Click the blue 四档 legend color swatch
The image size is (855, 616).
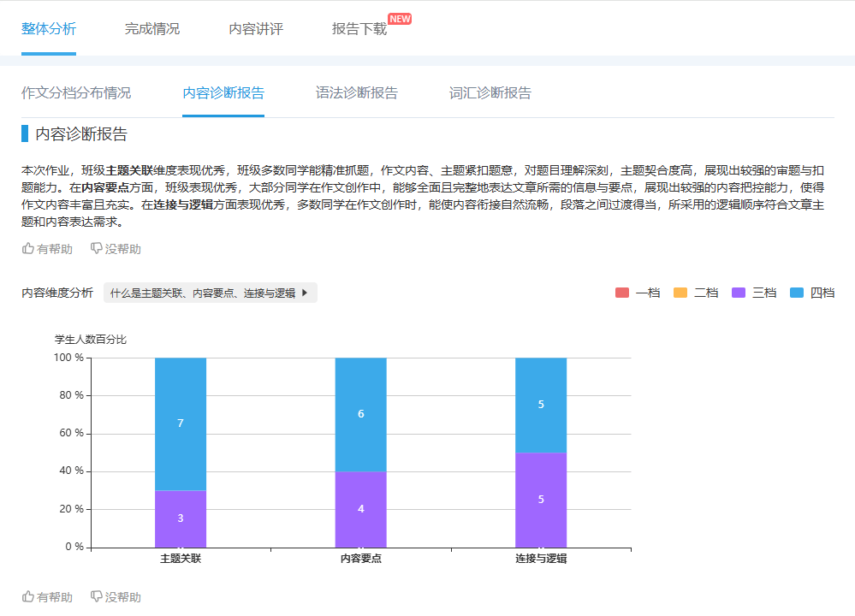(797, 293)
